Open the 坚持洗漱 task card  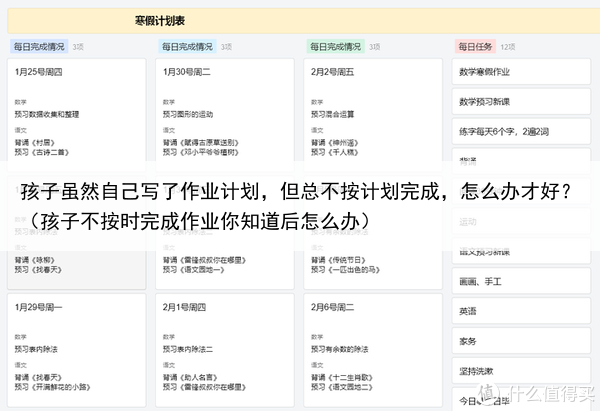pos(519,369)
